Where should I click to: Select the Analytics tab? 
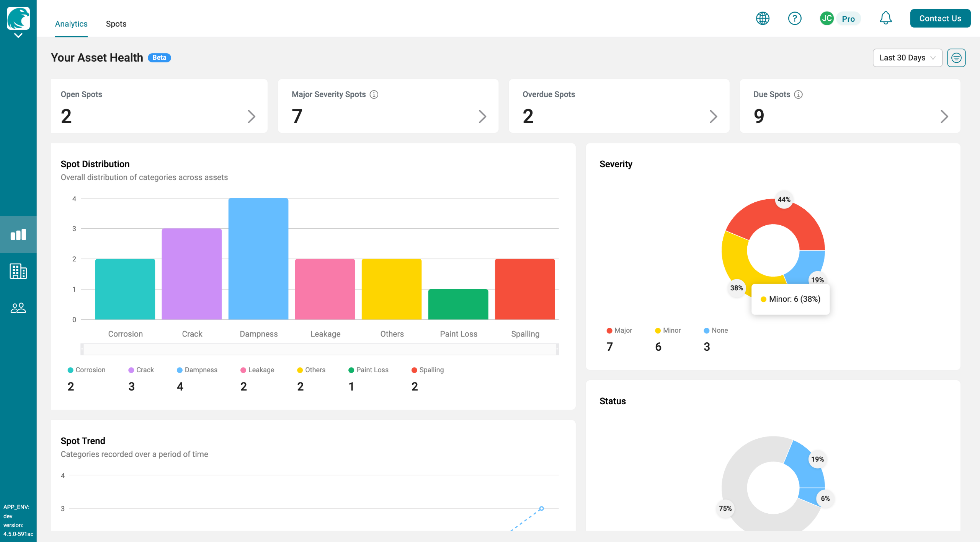(71, 24)
